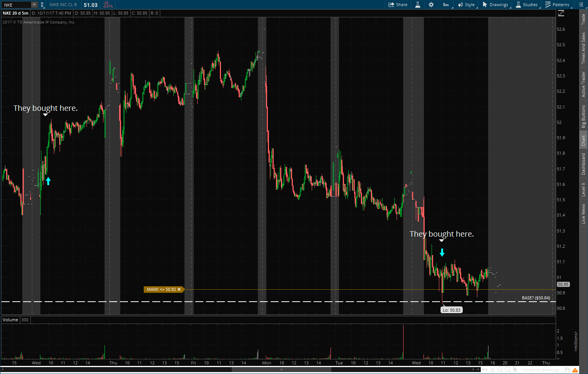The image size is (588, 374).
Task: Switch to the Active Trader side tab
Action: pos(583,84)
